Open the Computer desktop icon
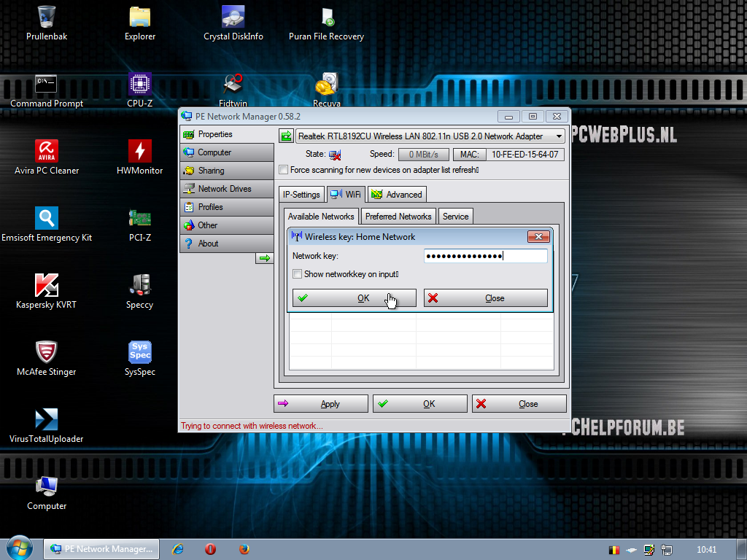 pyautogui.click(x=47, y=493)
